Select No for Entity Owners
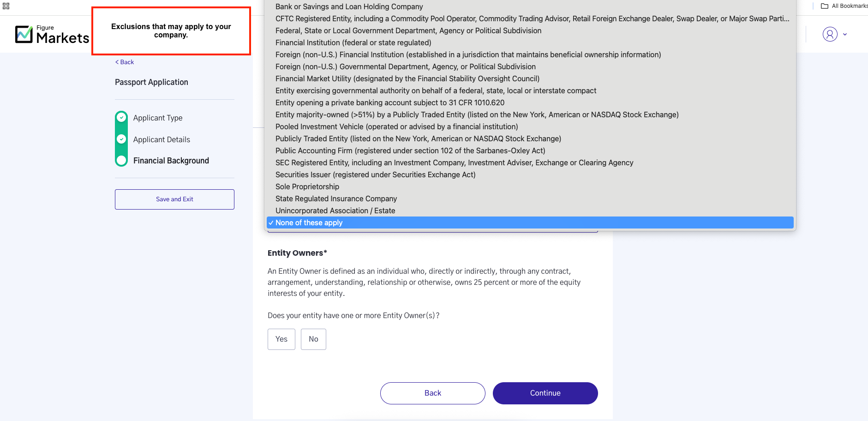This screenshot has width=868, height=421. click(313, 339)
